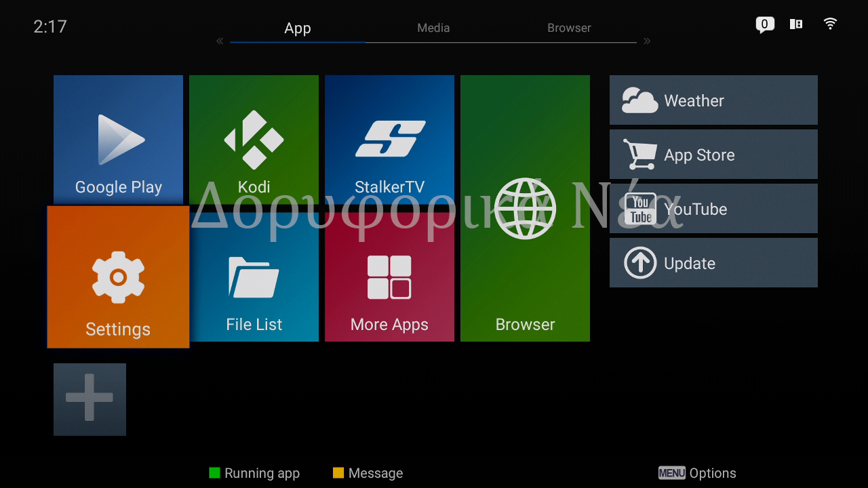Open the More Apps tile
868x488 pixels.
(389, 277)
